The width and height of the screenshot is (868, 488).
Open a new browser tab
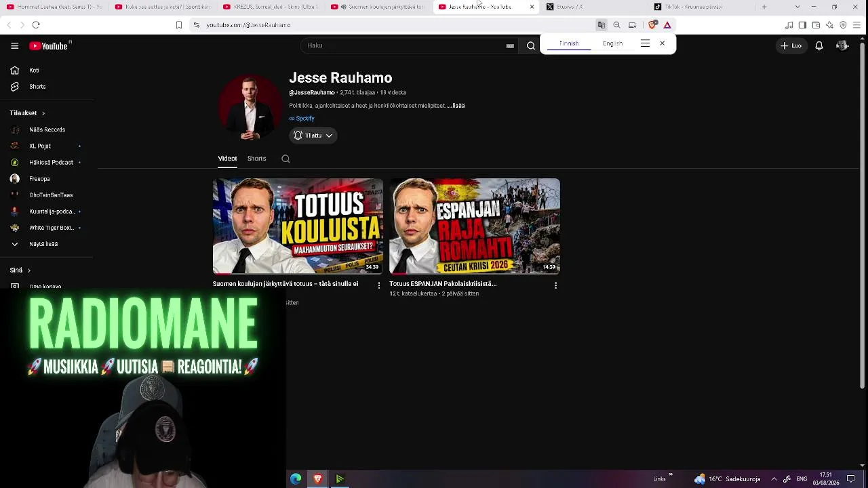(x=764, y=7)
